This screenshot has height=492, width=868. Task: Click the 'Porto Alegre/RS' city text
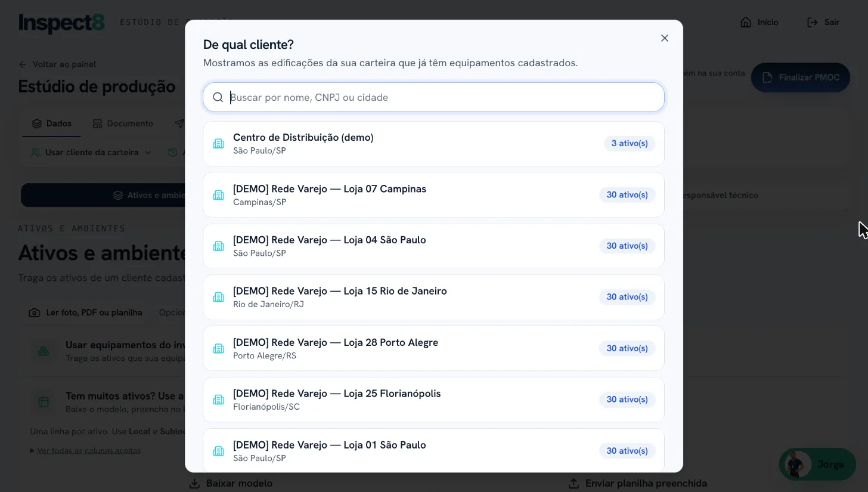click(265, 355)
